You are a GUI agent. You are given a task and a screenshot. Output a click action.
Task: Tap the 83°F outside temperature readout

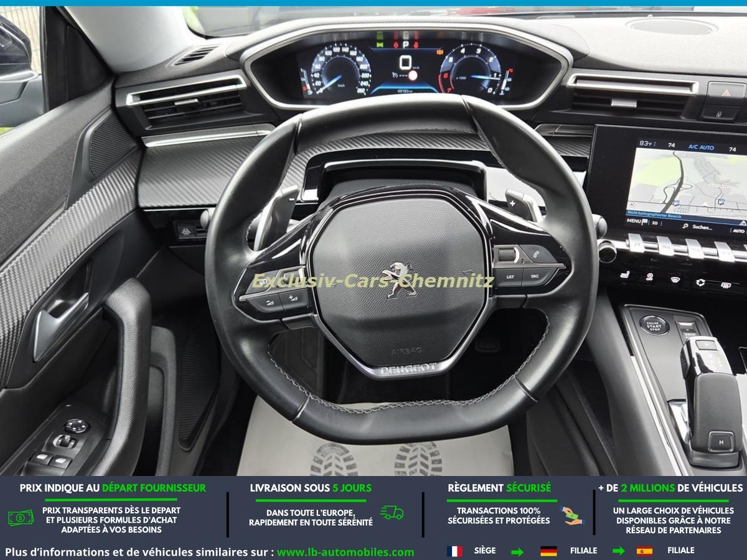[x=646, y=143]
